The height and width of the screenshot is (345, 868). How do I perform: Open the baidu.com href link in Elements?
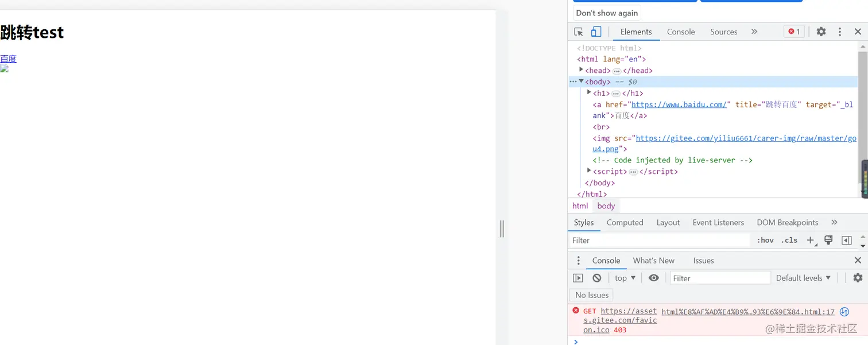(679, 104)
